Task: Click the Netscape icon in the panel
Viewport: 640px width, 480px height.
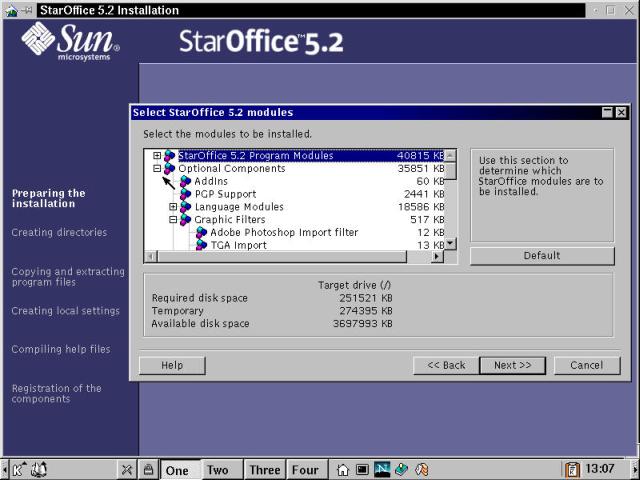Action: (382, 469)
